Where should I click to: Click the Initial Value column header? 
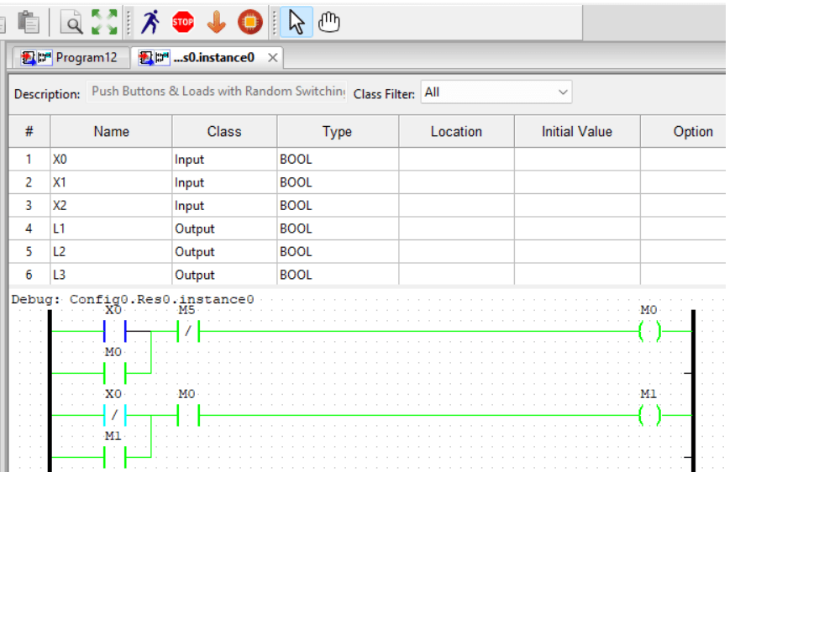pyautogui.click(x=576, y=131)
